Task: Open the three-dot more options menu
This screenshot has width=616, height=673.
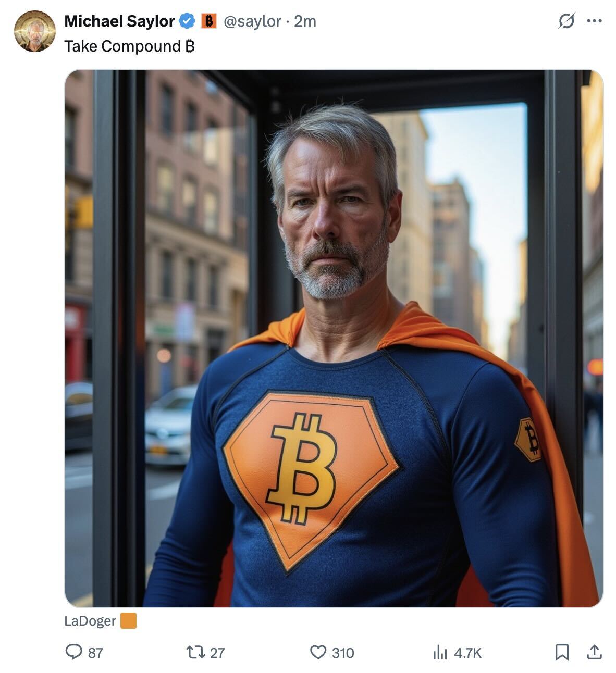Action: pos(595,21)
